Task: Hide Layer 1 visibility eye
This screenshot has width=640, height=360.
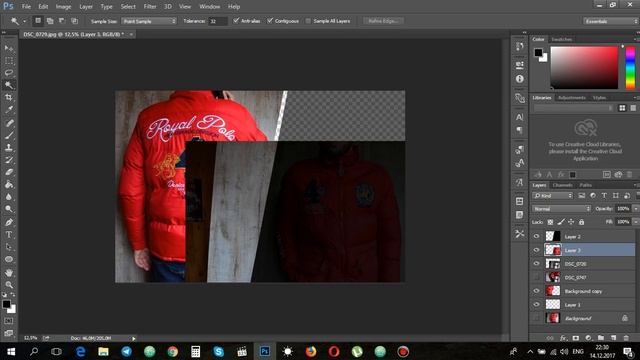Action: click(x=536, y=304)
